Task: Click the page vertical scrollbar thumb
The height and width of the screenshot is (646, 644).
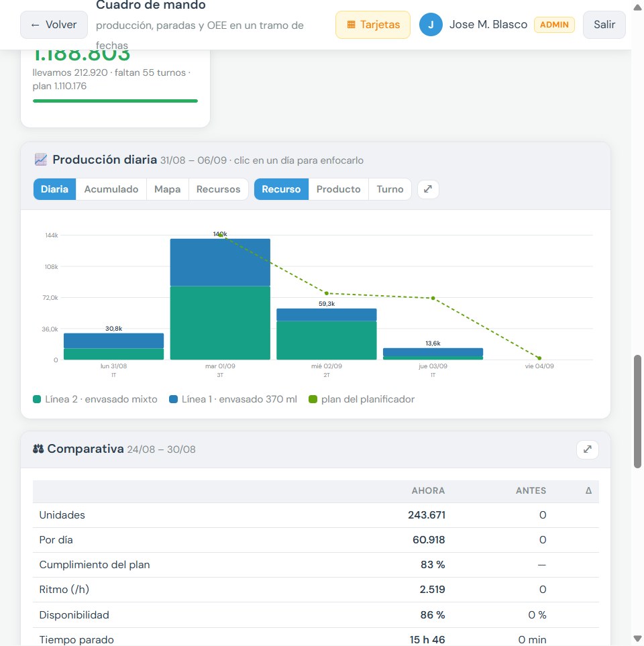Action: [x=637, y=411]
